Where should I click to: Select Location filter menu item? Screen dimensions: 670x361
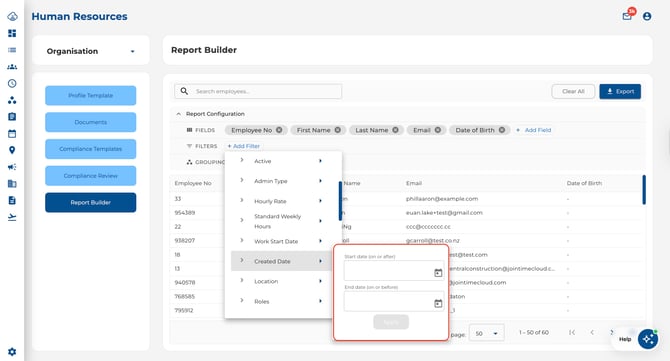click(x=282, y=281)
